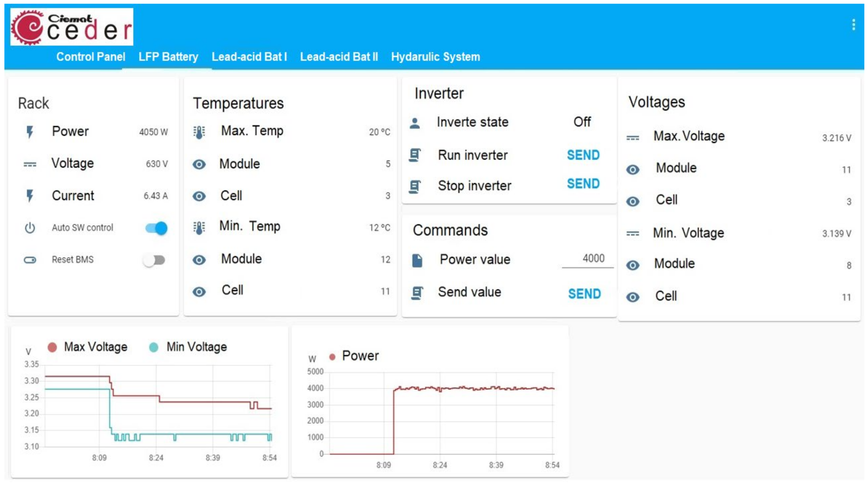Click the Rack Voltage DC icon

[30, 164]
